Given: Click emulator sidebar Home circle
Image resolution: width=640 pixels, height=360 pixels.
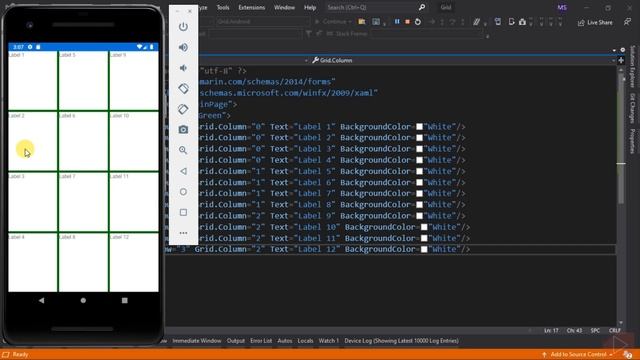Looking at the screenshot, I should [183, 192].
